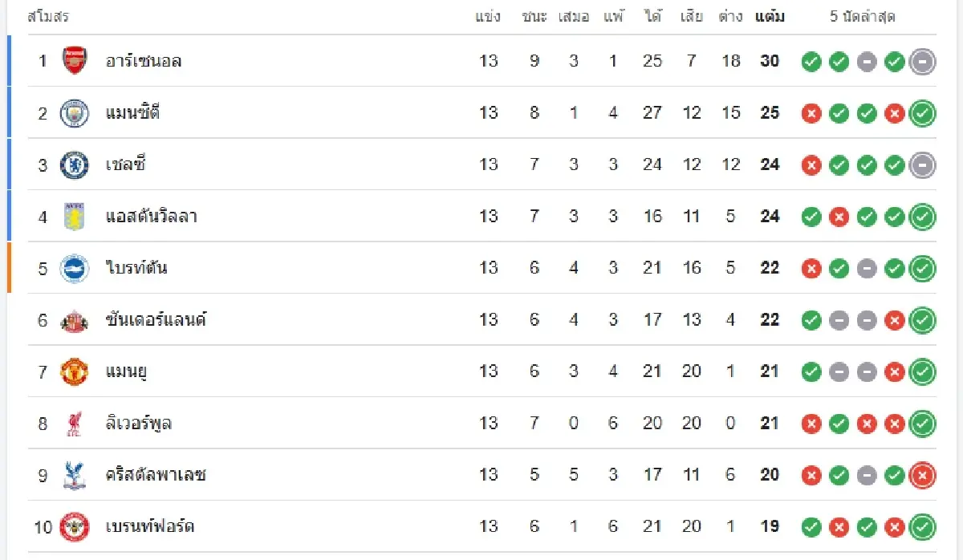Open the อาร์เซนอล team link
Viewport: 963px width, 560px height.
144,61
